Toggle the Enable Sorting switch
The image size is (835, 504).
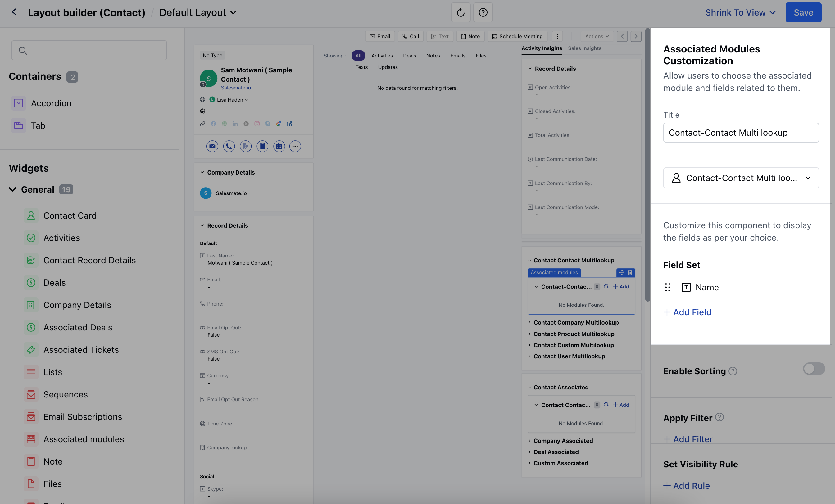pyautogui.click(x=814, y=369)
